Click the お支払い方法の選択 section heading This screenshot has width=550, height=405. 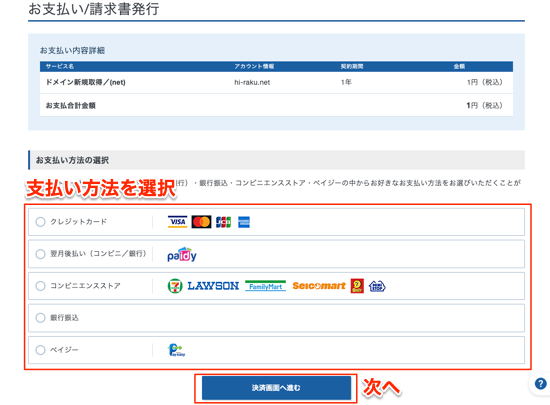(72, 160)
